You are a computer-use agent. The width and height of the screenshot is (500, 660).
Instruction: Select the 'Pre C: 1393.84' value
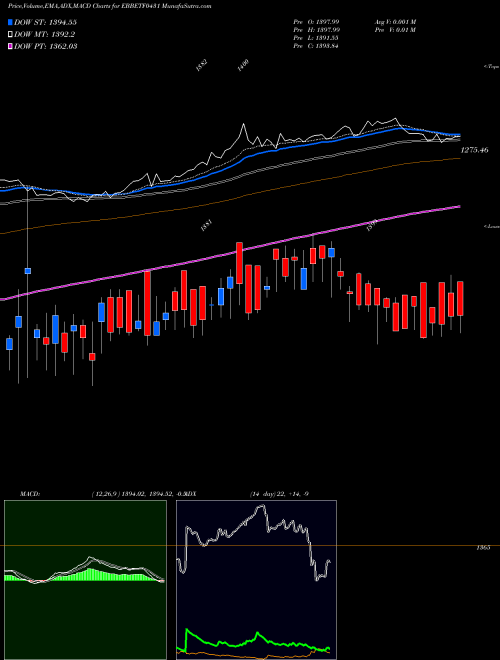316,45
